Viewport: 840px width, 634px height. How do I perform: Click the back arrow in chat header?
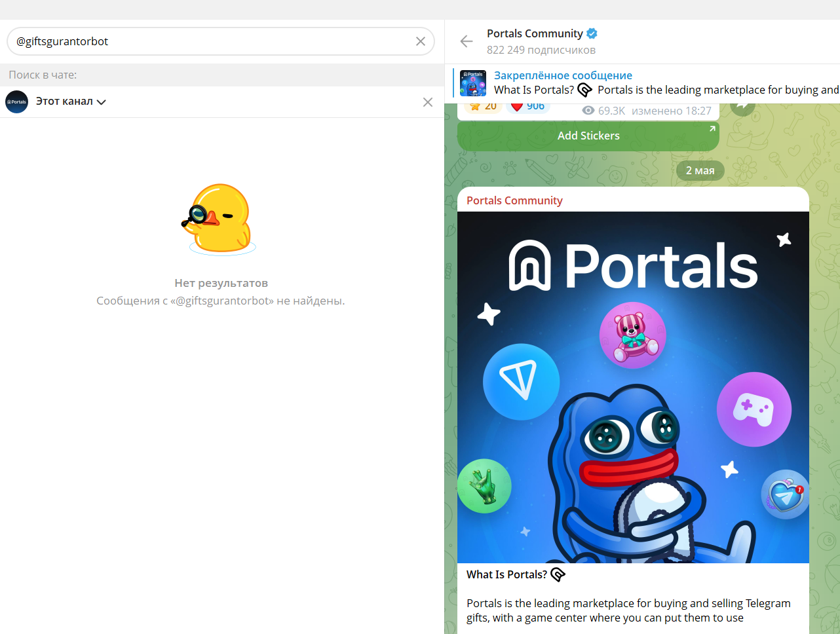click(x=467, y=42)
